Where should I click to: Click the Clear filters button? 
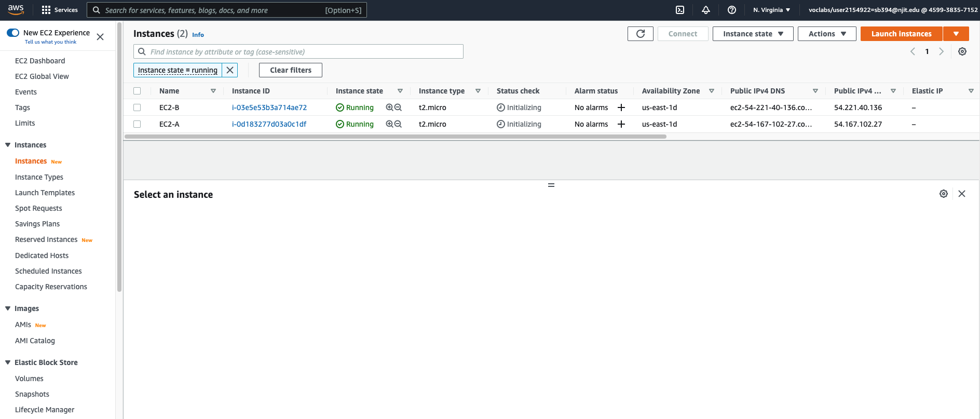click(291, 70)
